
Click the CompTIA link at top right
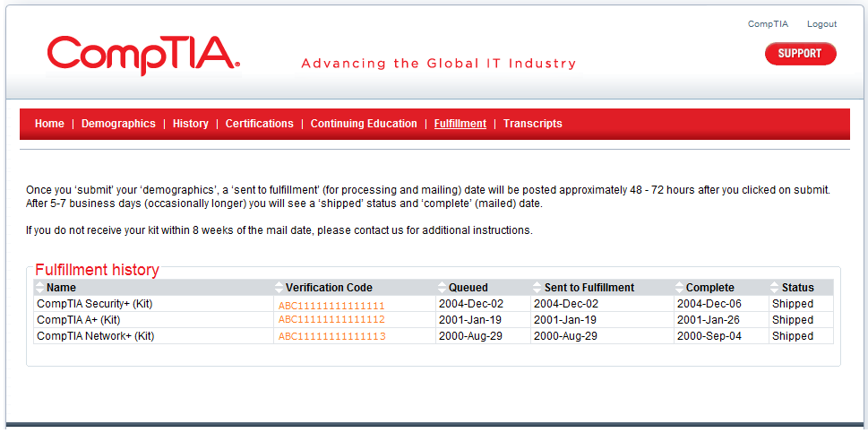pos(768,24)
